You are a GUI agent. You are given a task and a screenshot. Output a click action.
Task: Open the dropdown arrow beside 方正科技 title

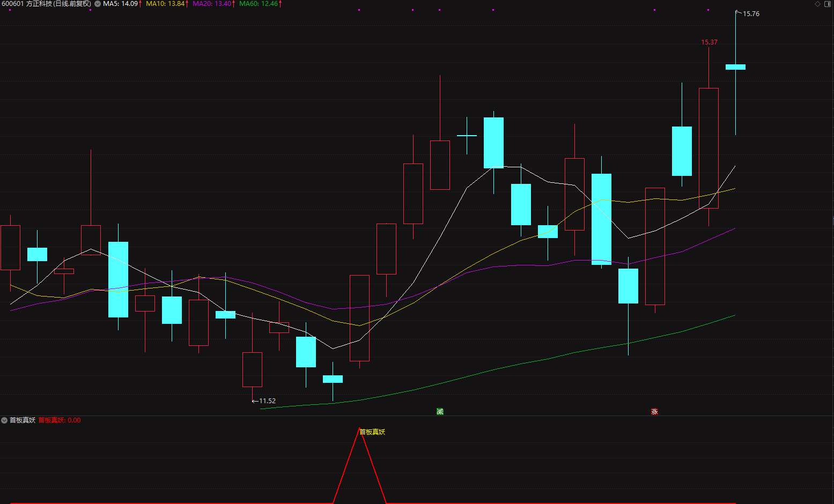point(98,4)
